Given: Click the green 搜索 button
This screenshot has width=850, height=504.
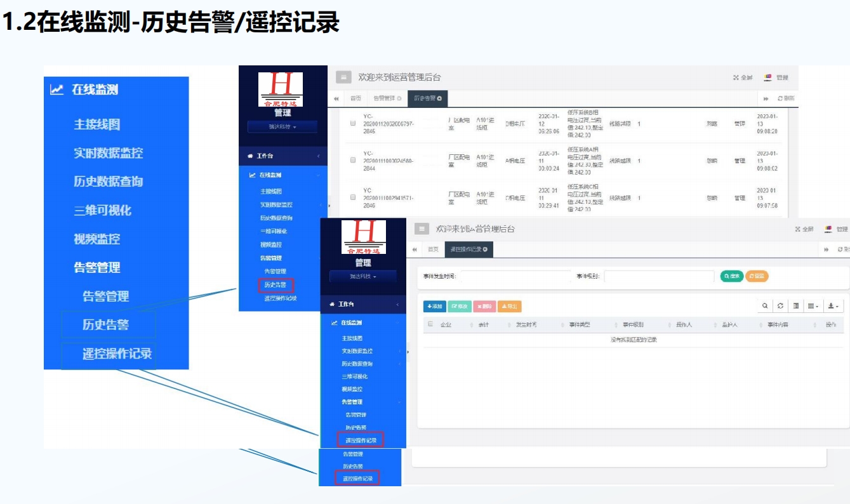Looking at the screenshot, I should [731, 276].
